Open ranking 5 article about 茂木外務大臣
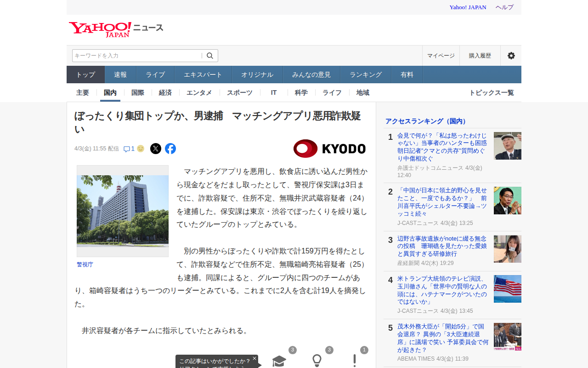The height and width of the screenshot is (368, 588). [442, 338]
